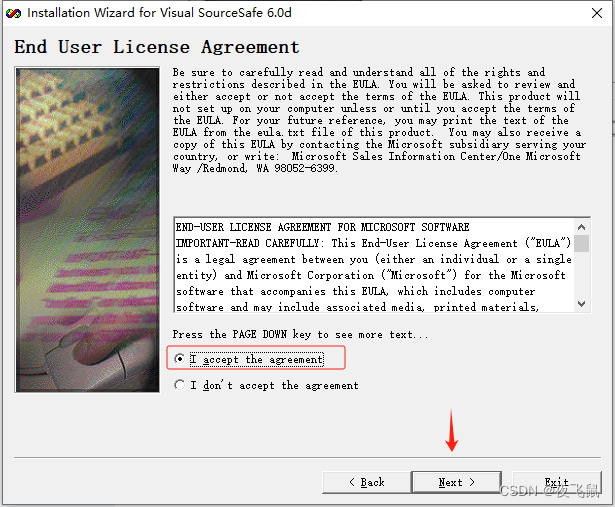Screen dimensions: 615x507
Task: Click "Be sure to carefully read" paragraph line
Action: point(358,73)
